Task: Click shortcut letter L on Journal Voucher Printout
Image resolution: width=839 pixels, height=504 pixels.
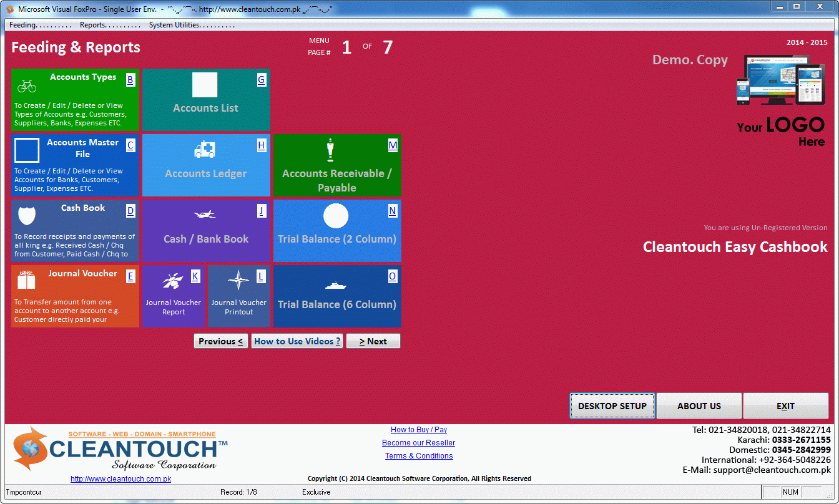Action: [261, 276]
